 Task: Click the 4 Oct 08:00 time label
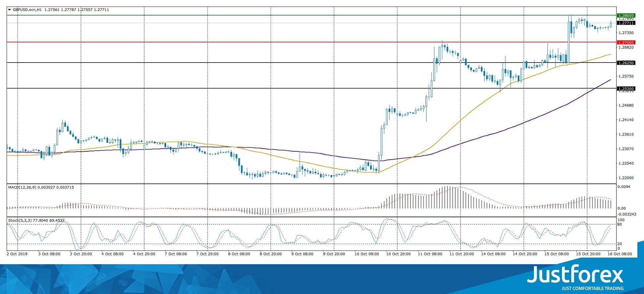pos(113,254)
